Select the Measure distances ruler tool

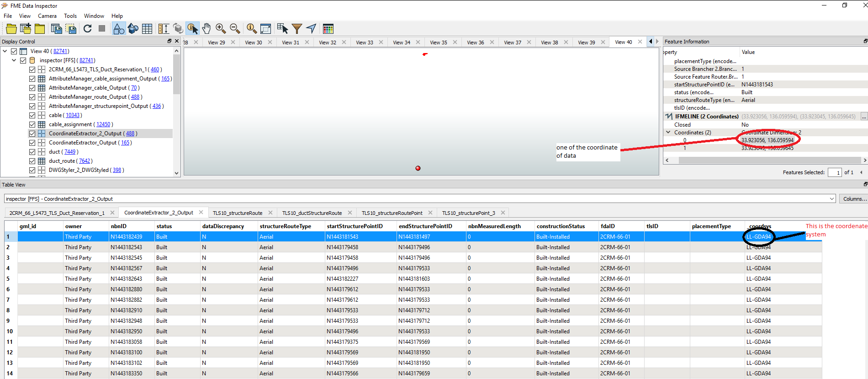pyautogui.click(x=164, y=29)
